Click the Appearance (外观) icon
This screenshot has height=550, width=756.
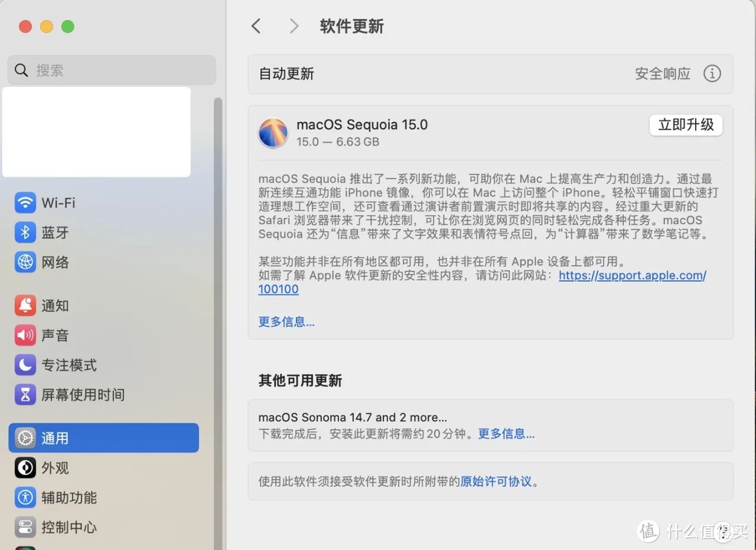click(x=25, y=467)
